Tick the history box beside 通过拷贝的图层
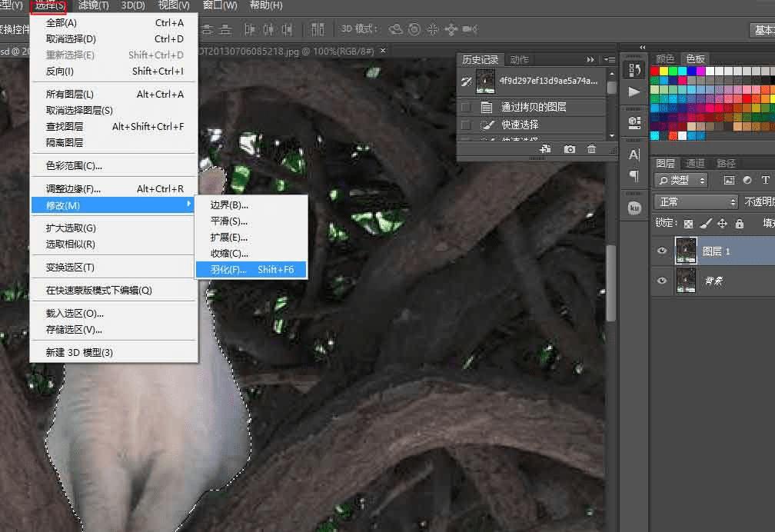 pyautogui.click(x=465, y=108)
